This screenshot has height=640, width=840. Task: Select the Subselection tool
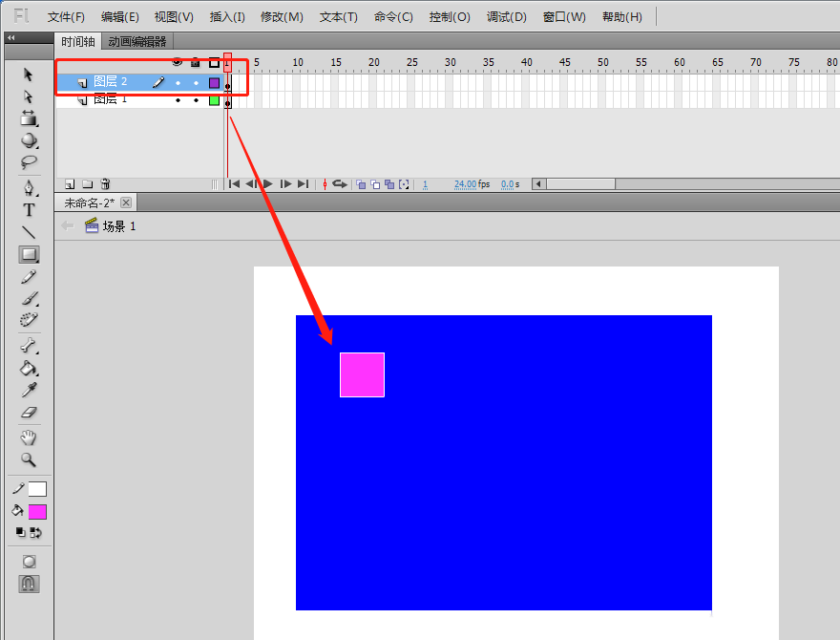(x=28, y=96)
